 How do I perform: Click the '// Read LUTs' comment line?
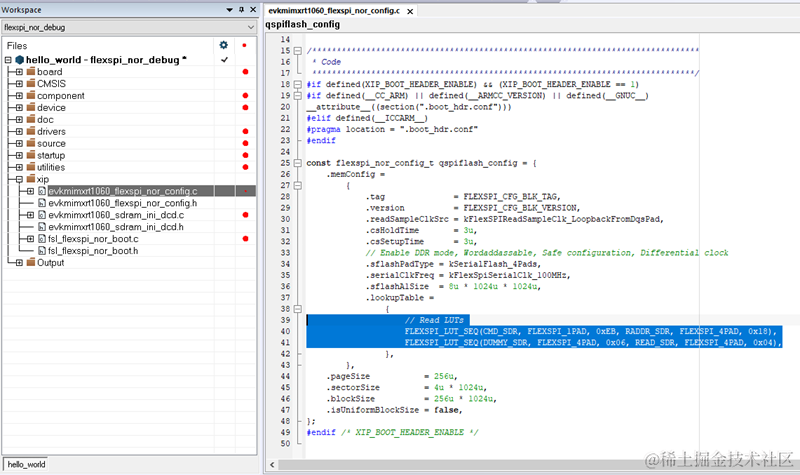434,320
